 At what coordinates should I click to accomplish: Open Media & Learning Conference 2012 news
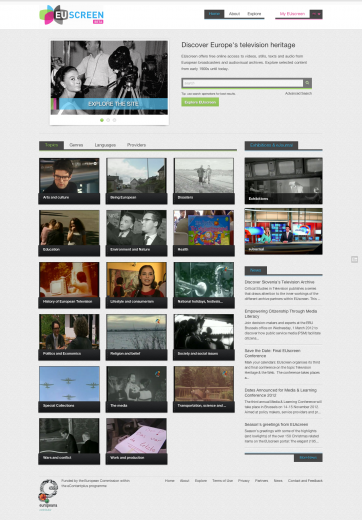281,392
